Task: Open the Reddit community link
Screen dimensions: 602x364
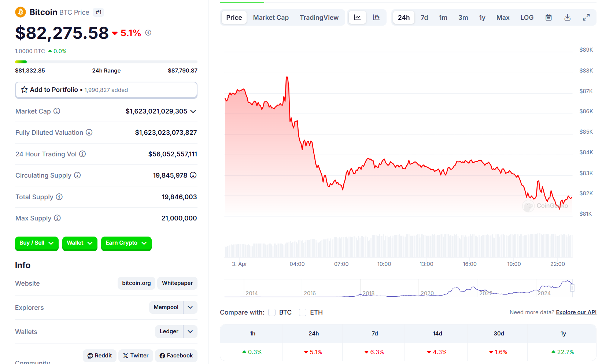Action: pos(100,356)
